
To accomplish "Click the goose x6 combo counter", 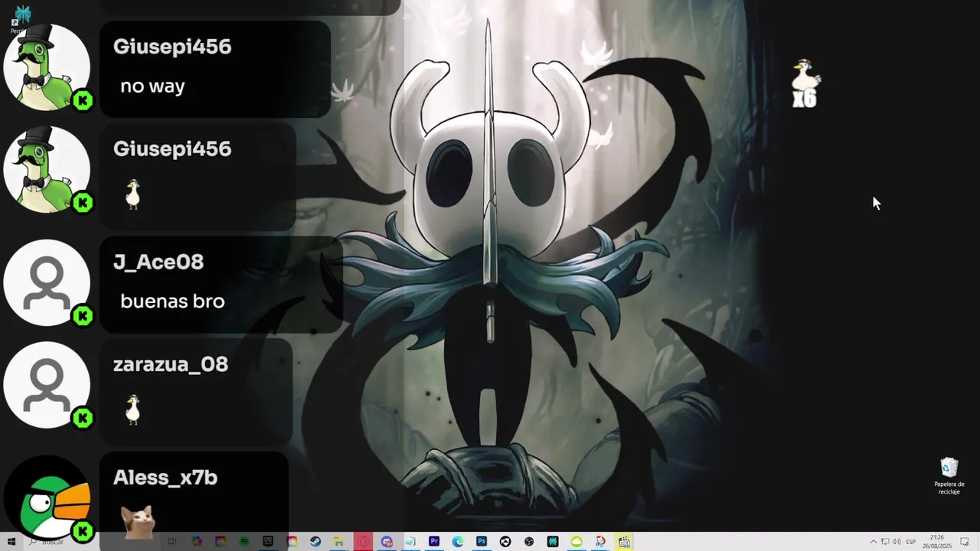I will coord(805,83).
